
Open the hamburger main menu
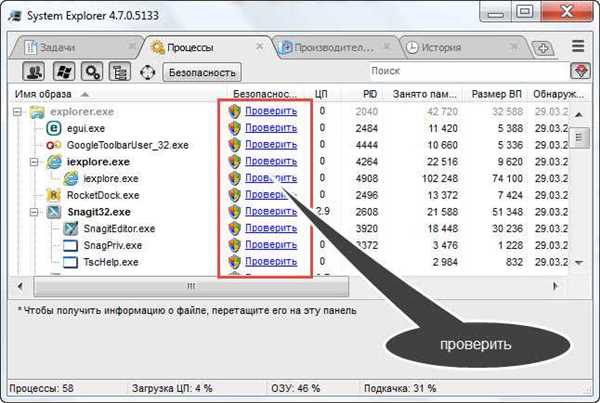pos(578,46)
